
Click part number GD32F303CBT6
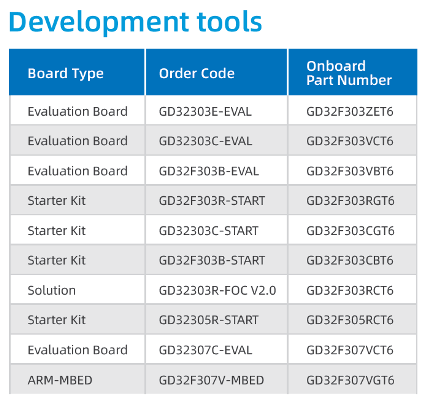pos(350,260)
